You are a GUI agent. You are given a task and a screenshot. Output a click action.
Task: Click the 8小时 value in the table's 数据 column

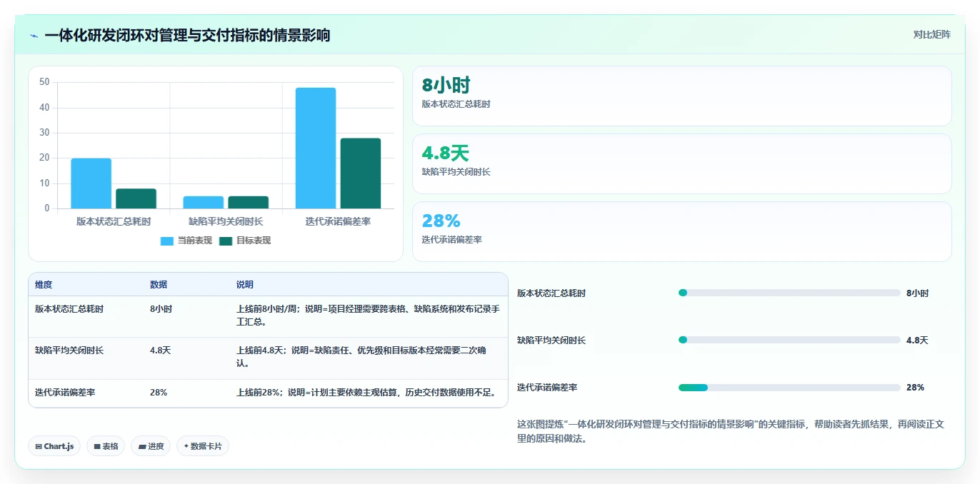(161, 309)
